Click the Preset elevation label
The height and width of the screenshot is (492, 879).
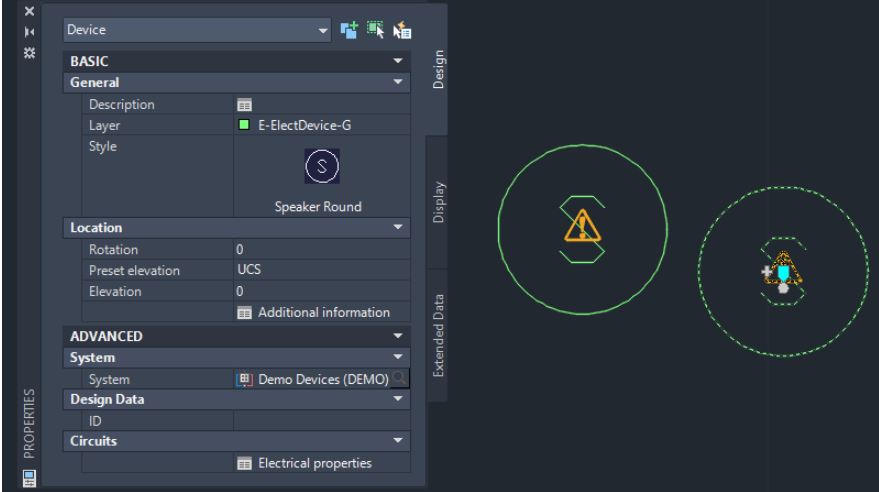click(x=135, y=271)
